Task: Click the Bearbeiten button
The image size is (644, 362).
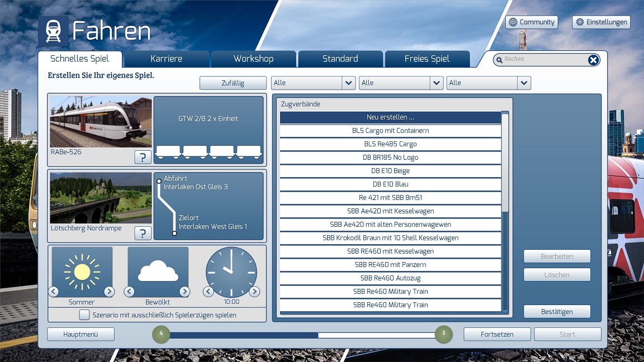Action: (x=557, y=256)
